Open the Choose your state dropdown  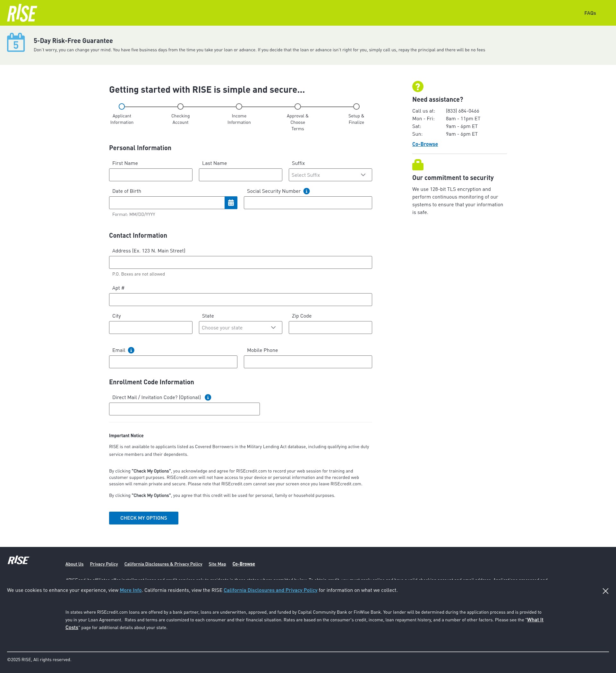[x=240, y=328]
